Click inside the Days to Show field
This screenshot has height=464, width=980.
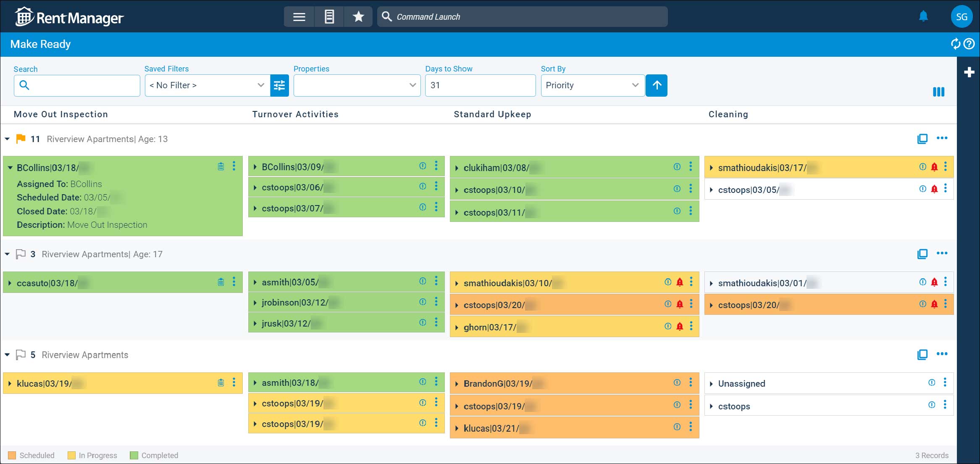pos(480,85)
